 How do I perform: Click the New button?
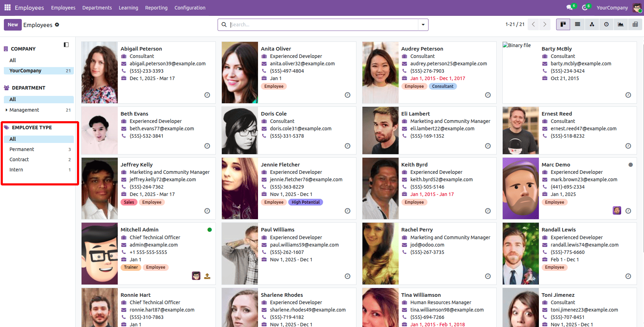point(13,25)
